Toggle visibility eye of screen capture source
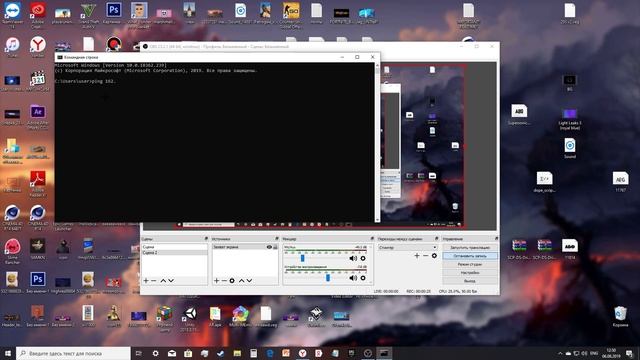Image resolution: width=640 pixels, height=360 pixels. pos(269,247)
